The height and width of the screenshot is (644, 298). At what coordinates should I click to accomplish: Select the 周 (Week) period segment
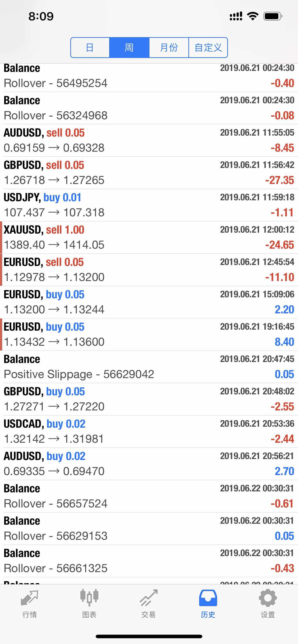(129, 47)
